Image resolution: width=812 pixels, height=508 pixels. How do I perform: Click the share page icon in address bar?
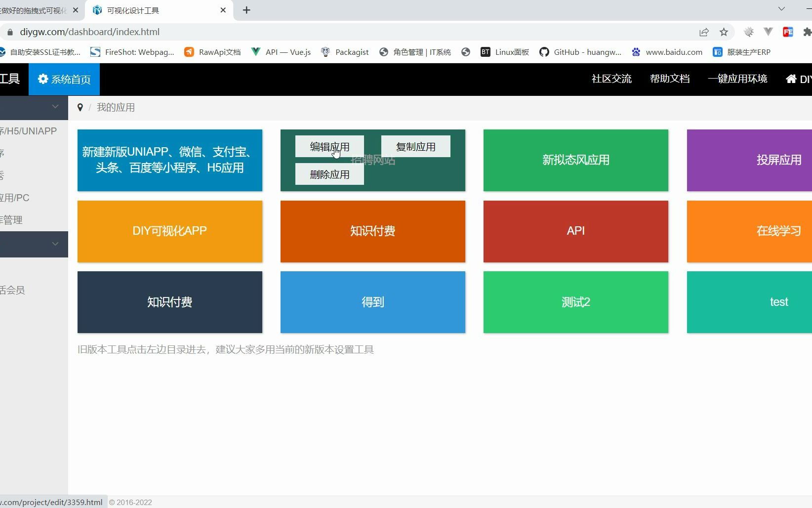(704, 32)
